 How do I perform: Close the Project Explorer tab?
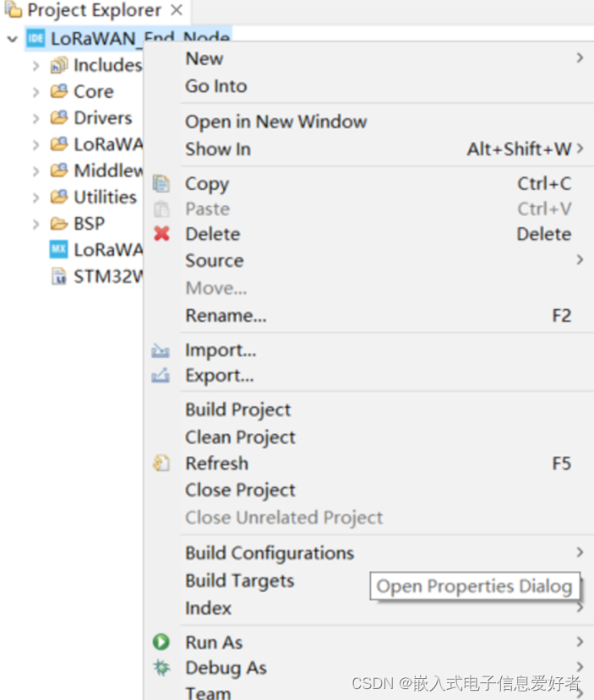[x=177, y=10]
